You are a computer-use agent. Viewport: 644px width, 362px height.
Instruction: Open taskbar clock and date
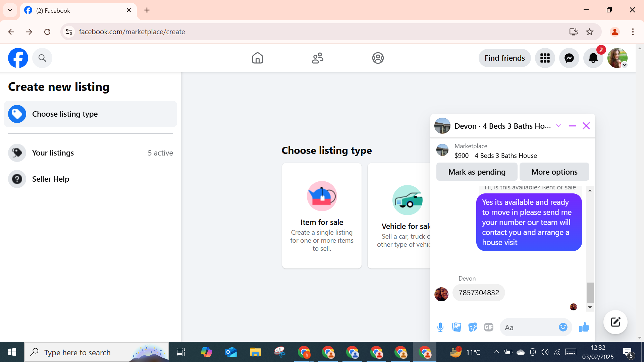(598, 352)
